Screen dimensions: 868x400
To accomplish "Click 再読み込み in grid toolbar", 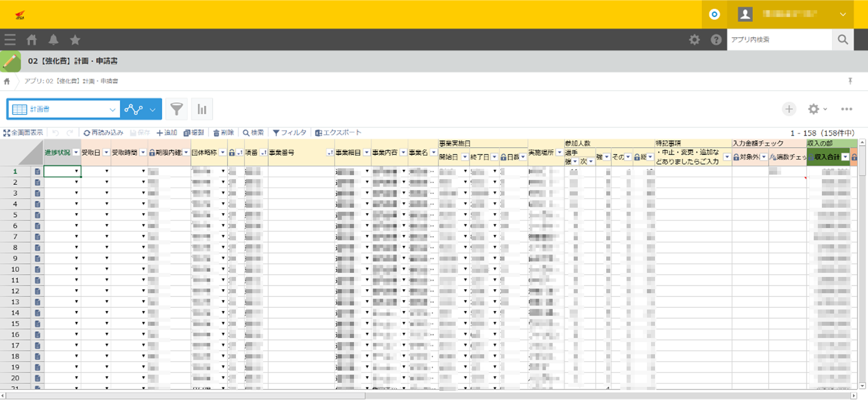I will pos(104,133).
